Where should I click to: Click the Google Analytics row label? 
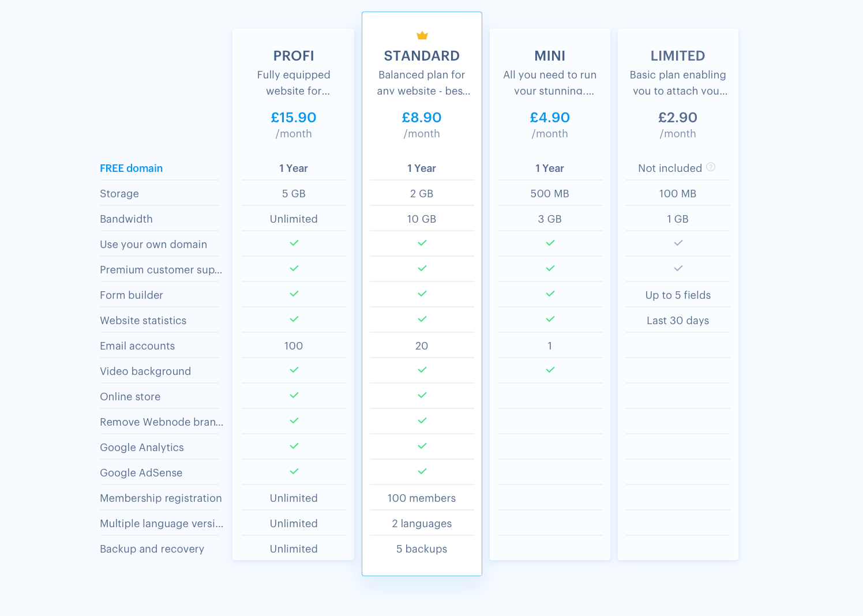[x=142, y=448]
